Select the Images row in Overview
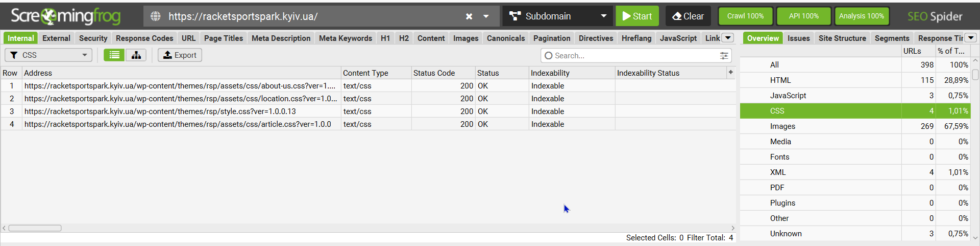The width and height of the screenshot is (980, 246). (x=782, y=126)
